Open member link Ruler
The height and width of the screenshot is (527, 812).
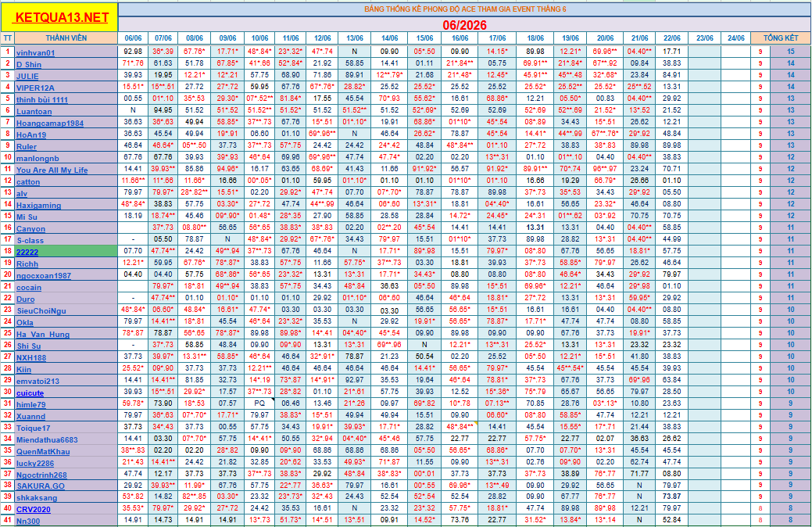[27, 147]
